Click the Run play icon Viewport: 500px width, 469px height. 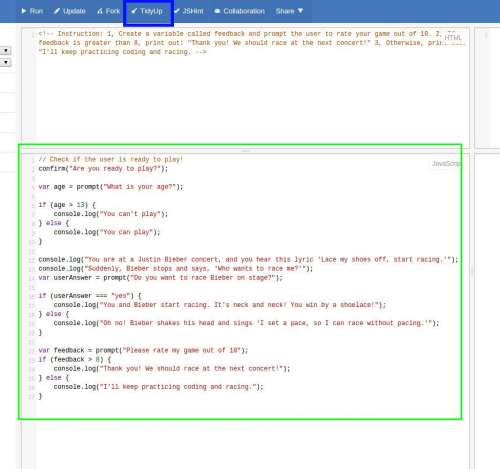pos(24,11)
